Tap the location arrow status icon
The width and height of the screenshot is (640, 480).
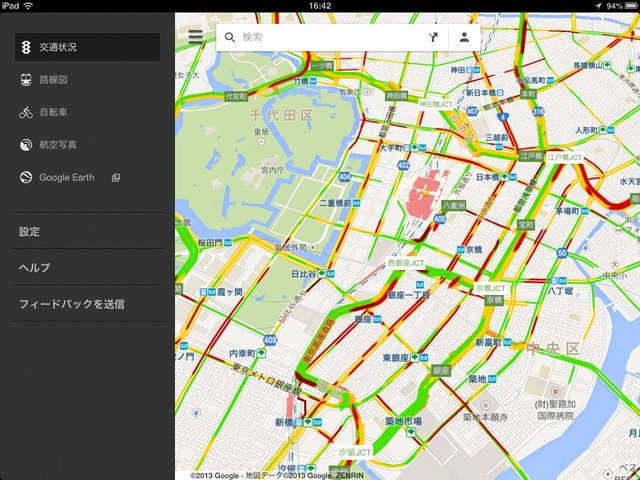(598, 6)
